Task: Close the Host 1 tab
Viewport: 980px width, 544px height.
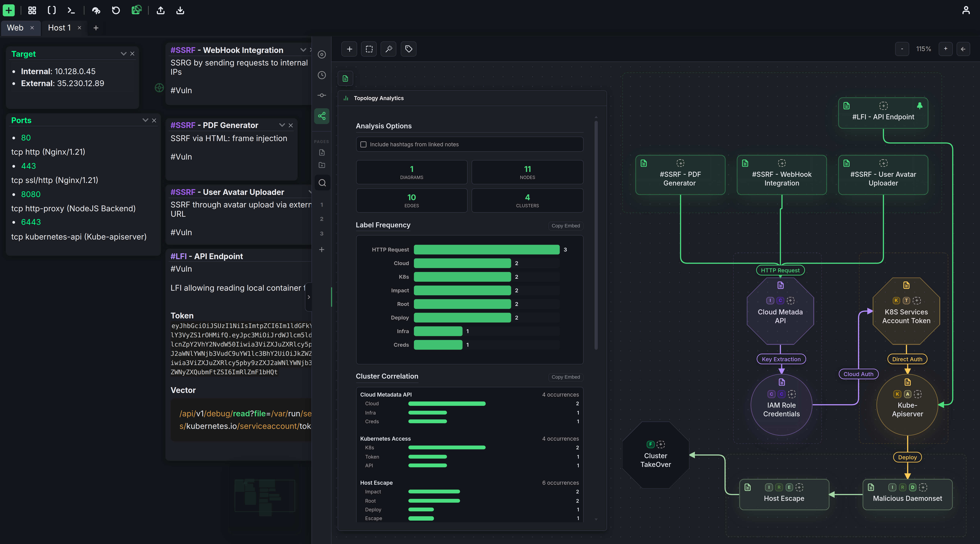Action: pos(79,28)
